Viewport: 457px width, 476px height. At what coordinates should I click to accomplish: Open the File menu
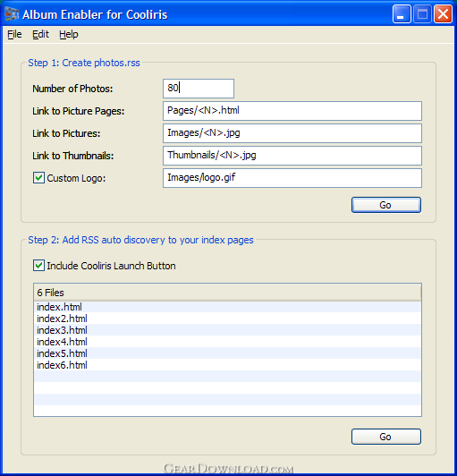click(x=14, y=34)
